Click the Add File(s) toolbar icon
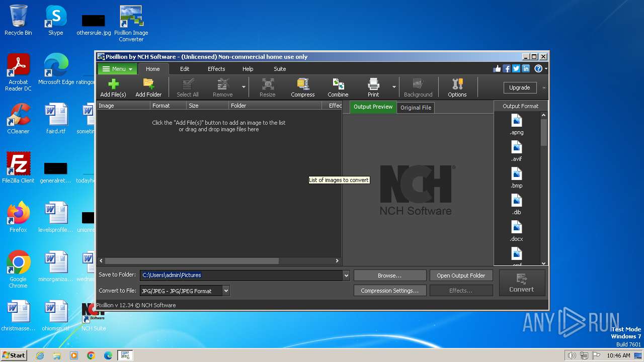The height and width of the screenshot is (362, 644). (x=113, y=87)
